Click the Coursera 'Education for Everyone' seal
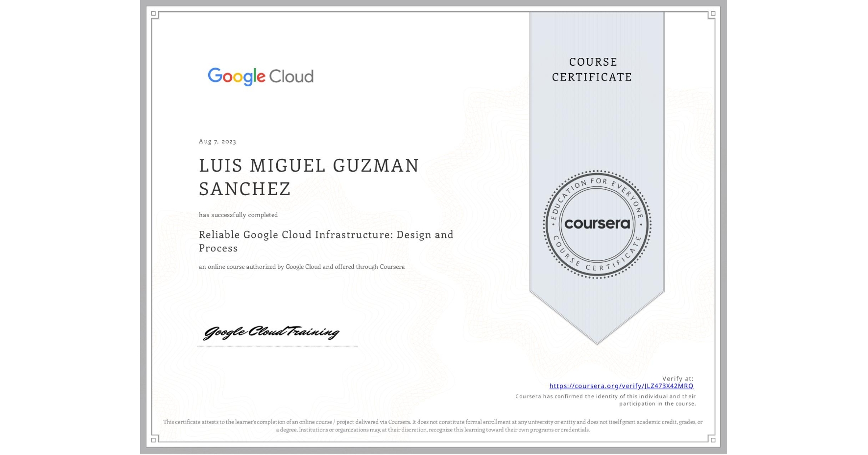 [x=597, y=224]
